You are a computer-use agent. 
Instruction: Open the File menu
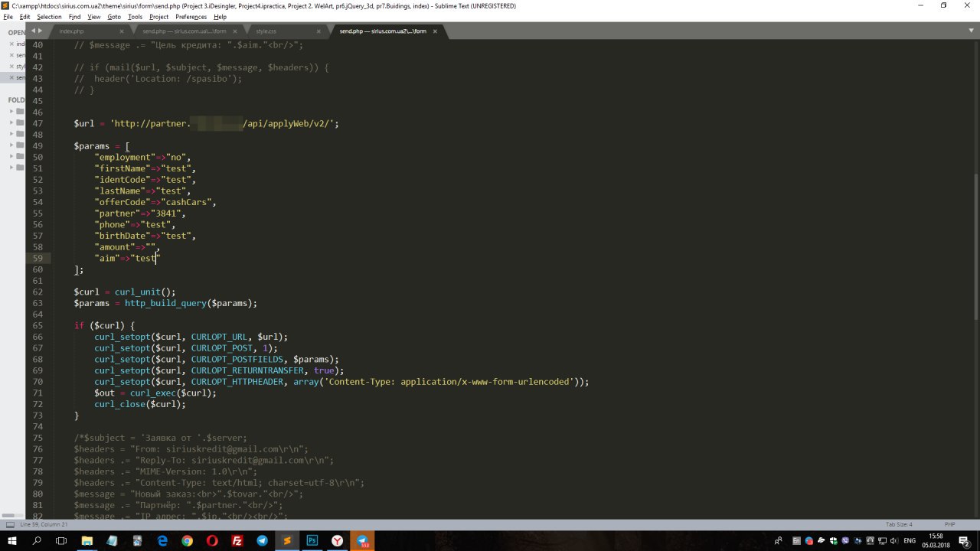(8, 17)
